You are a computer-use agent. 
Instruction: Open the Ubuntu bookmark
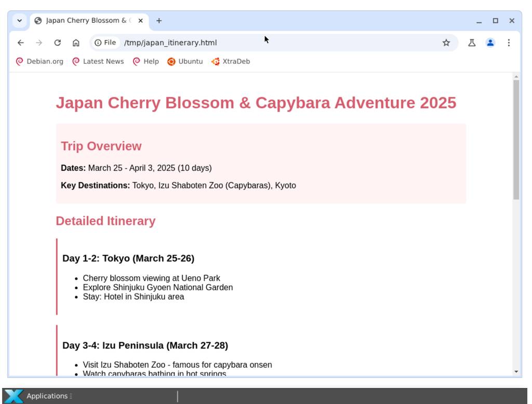click(185, 61)
